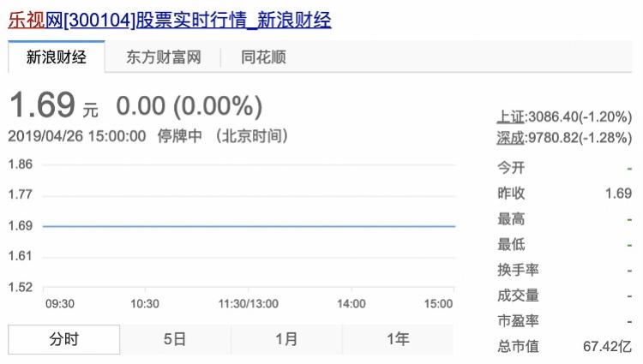Image resolution: width=643 pixels, height=364 pixels.
Task: Open the 乐视网[300104]股票实时行情 title link
Action: click(170, 20)
